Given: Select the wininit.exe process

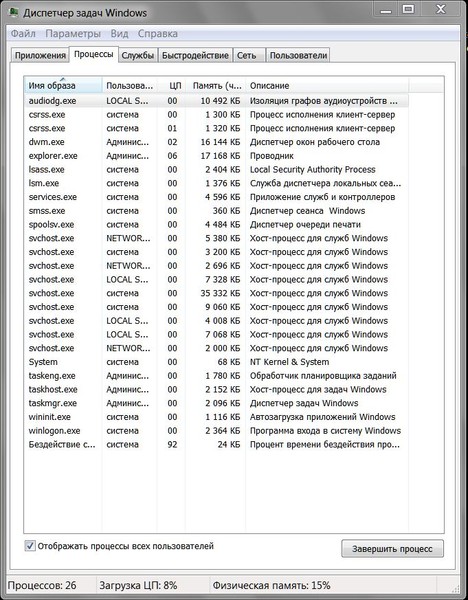Looking at the screenshot, I should [x=216, y=417].
